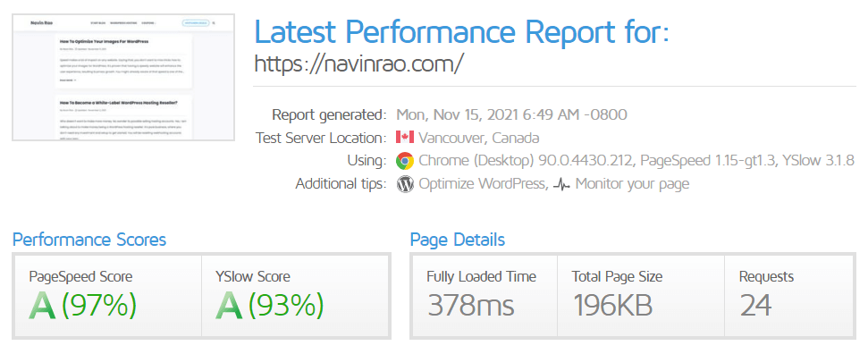Click the Navin Rao site logo in thumbnail

click(x=41, y=23)
